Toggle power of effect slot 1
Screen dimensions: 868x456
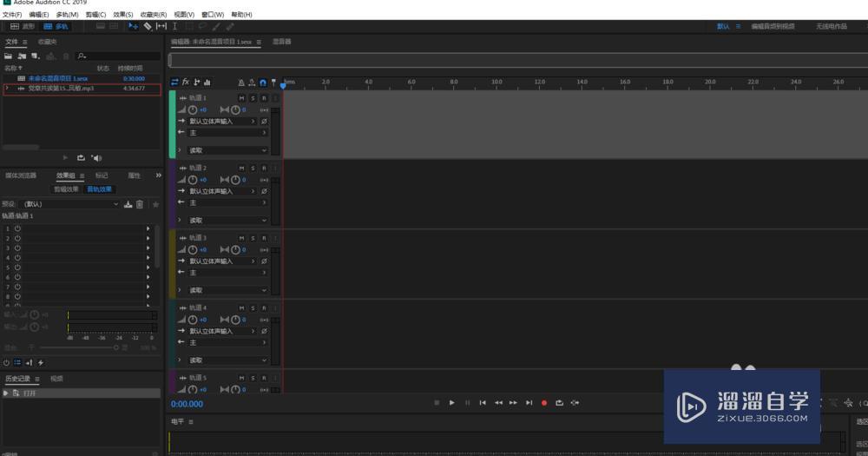tap(17, 228)
